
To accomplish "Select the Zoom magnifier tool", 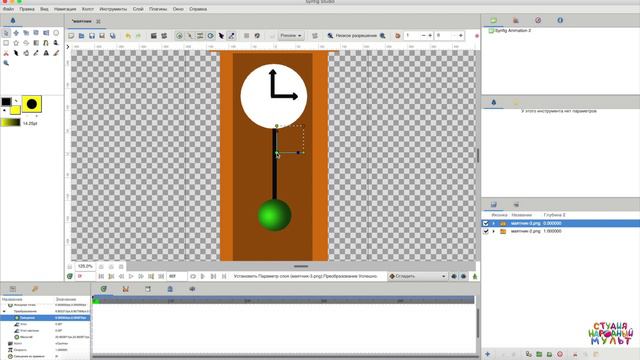I will (6, 63).
